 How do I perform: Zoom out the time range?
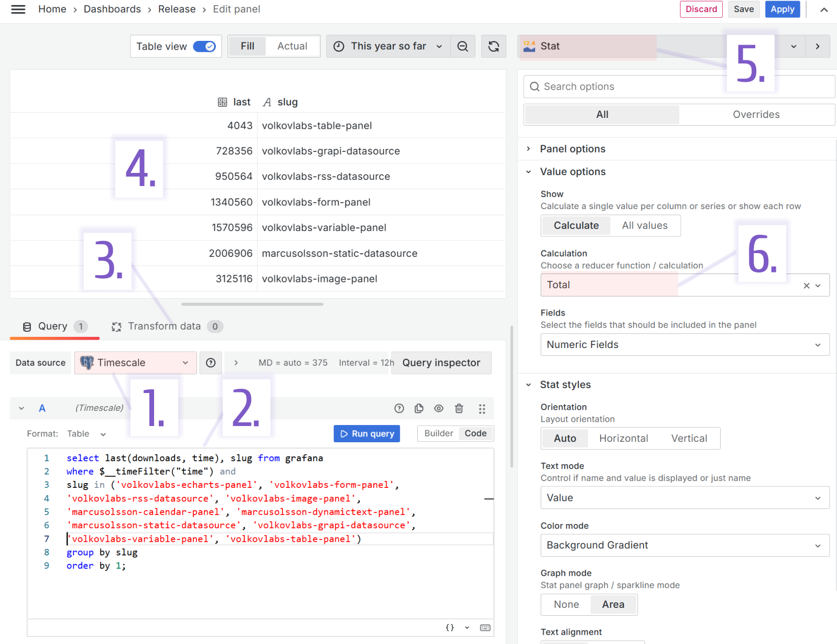(x=462, y=46)
